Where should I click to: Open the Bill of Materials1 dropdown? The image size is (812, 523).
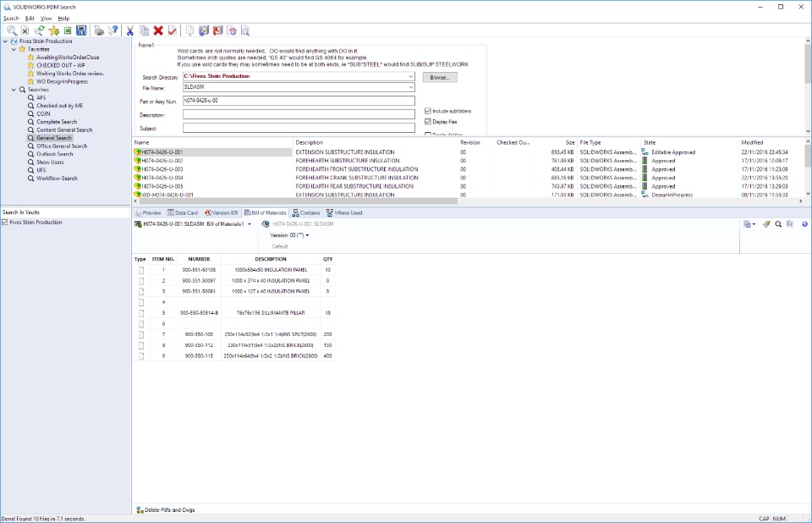coord(250,224)
